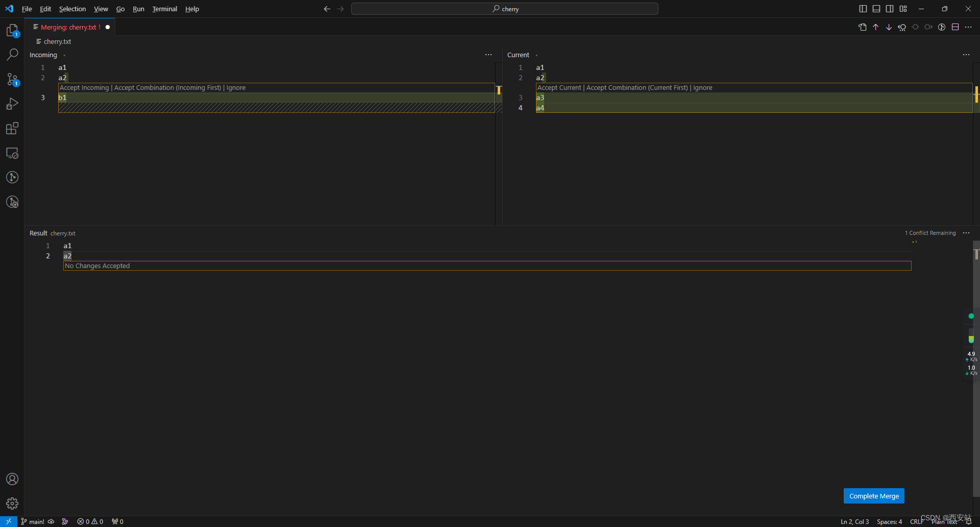This screenshot has width=980, height=527.
Task: Click Accept Combination (Current First)
Action: point(637,88)
